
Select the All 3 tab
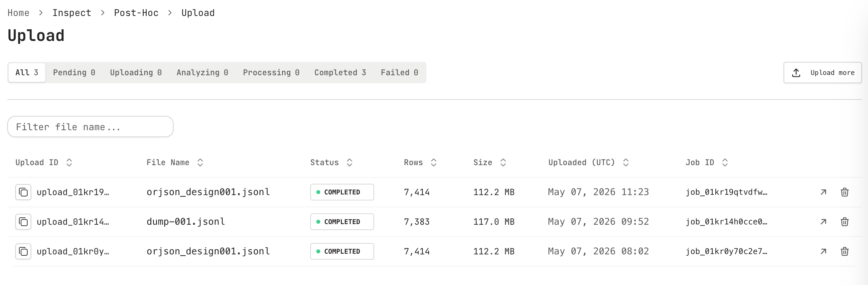pos(27,73)
